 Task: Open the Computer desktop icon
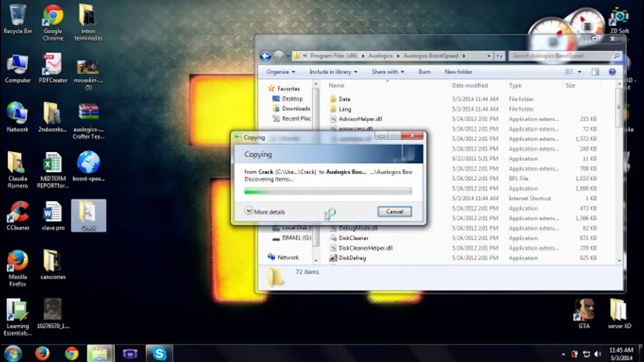pyautogui.click(x=18, y=68)
